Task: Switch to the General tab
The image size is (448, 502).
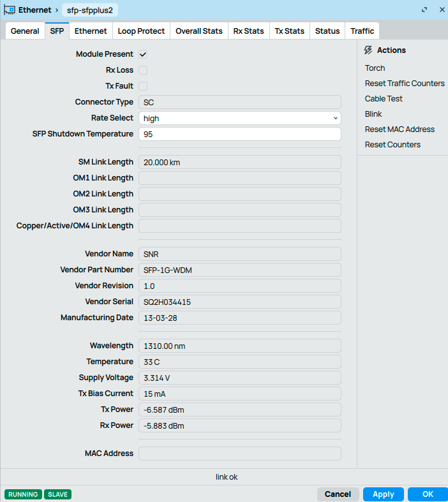Action: (x=25, y=31)
